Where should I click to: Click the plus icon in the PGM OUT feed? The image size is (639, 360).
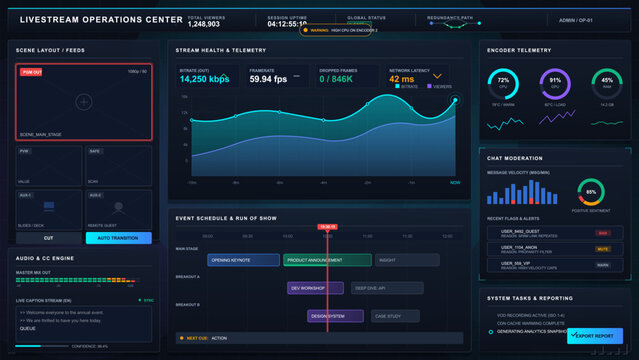84,102
